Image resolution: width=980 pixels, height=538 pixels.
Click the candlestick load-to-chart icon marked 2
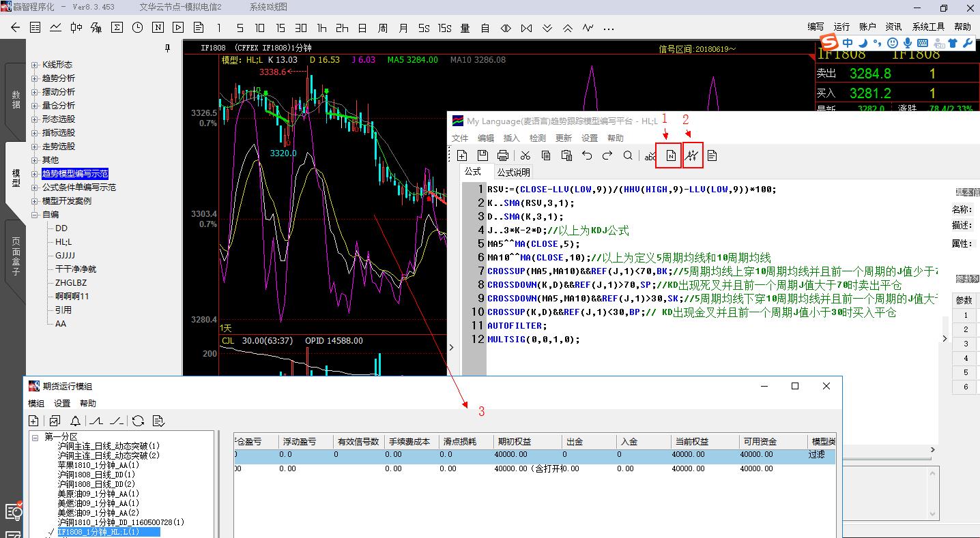point(692,156)
